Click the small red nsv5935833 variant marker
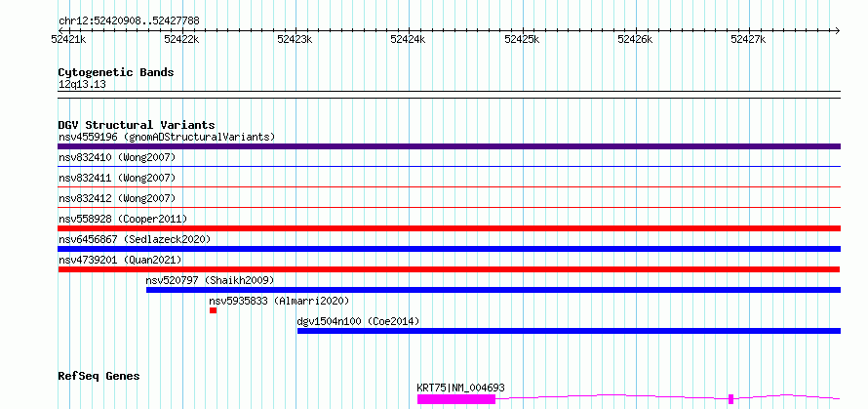The height and width of the screenshot is (409, 868). 214,310
